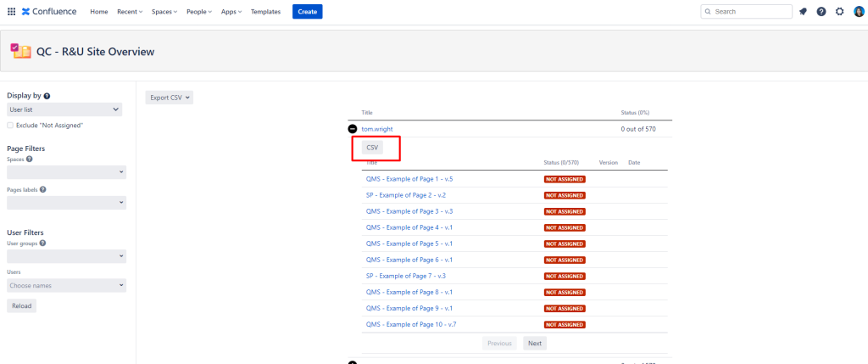Click the user profile avatar
Viewport: 868px width, 364px height.
[857, 12]
